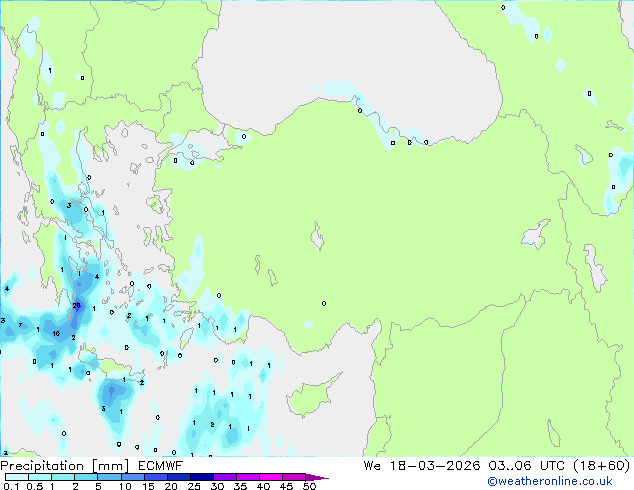The width and height of the screenshot is (634, 490).
Task: Click the 2 to 5 mm legend swatch
Action: coord(86,477)
